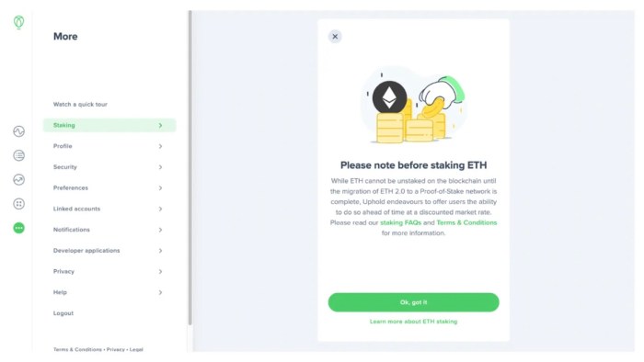
Task: Click the Uphold logo icon
Action: click(18, 22)
